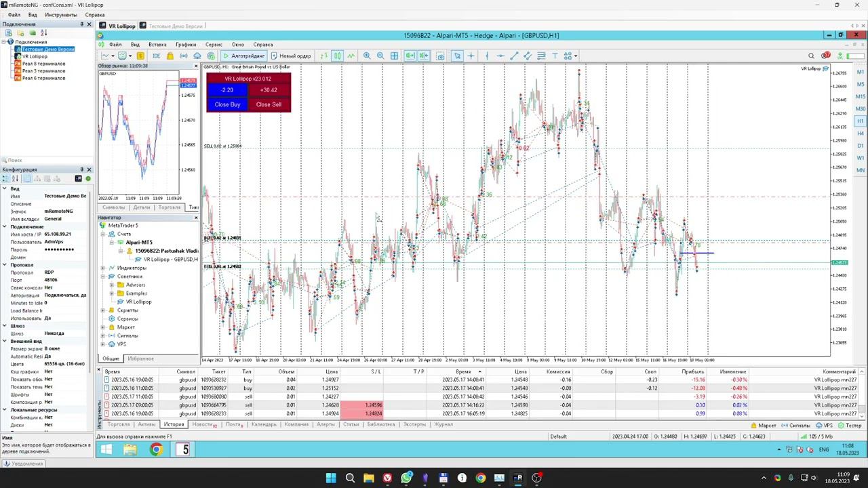
Task: Expand the Индикаторы node in Navigator
Action: (x=103, y=268)
